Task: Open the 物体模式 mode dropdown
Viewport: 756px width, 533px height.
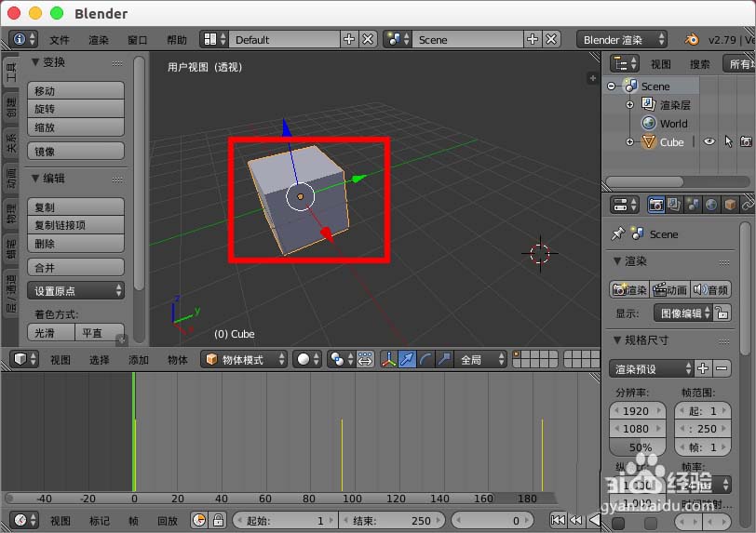Action: (x=244, y=359)
